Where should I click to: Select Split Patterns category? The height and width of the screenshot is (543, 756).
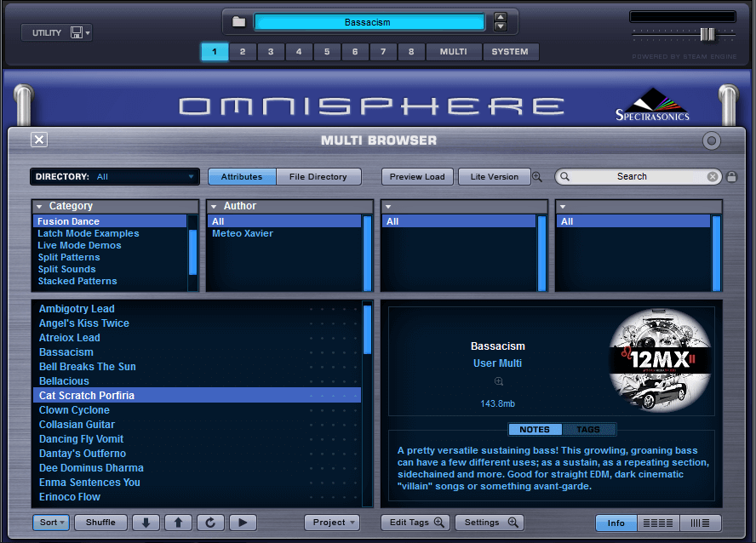pos(110,257)
